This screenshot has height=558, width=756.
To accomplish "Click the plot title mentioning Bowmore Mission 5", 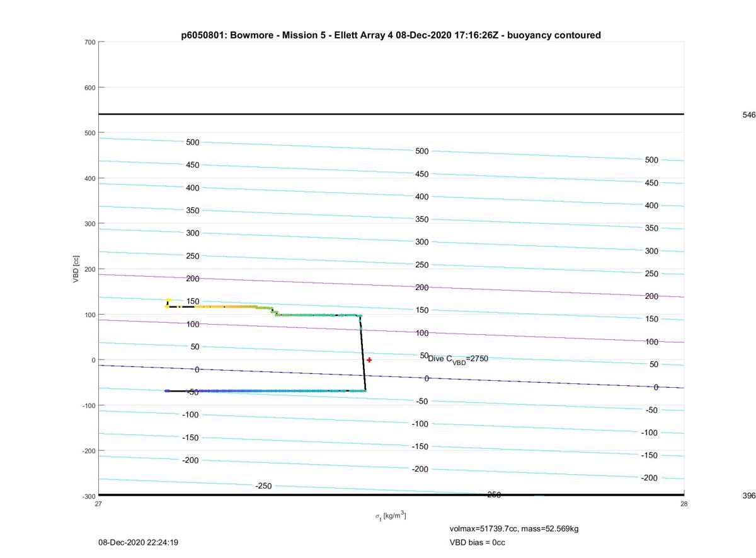I will (x=391, y=35).
